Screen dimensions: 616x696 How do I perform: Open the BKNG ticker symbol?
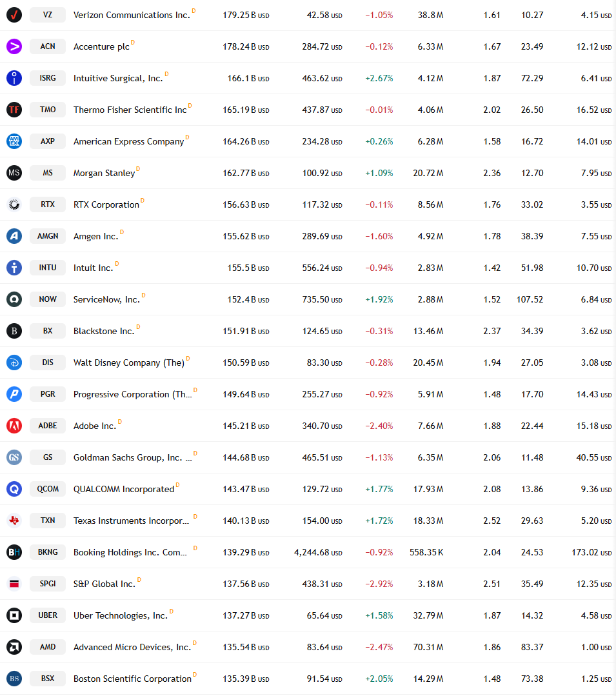click(48, 552)
